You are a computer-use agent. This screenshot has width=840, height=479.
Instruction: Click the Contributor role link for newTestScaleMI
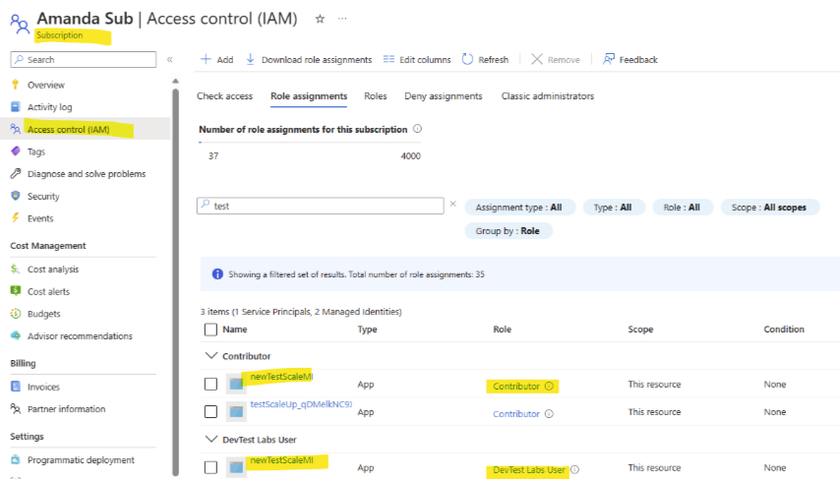coord(516,386)
